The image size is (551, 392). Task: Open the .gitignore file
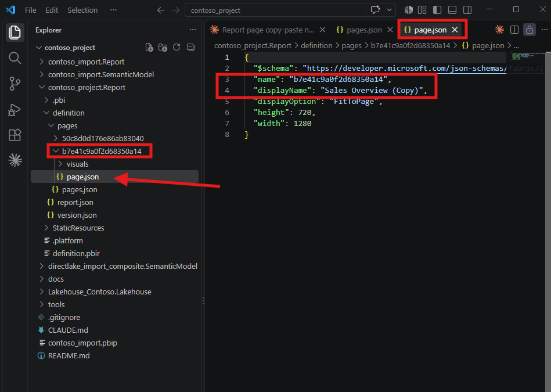coord(64,318)
